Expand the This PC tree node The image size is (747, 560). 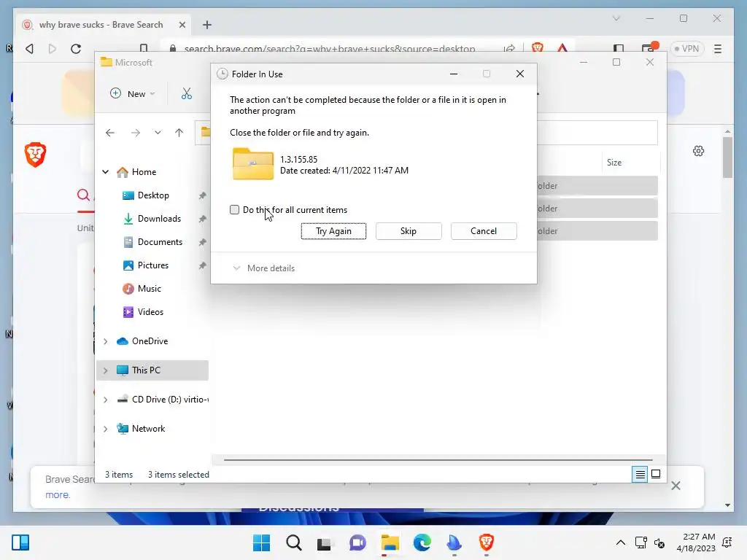(106, 370)
